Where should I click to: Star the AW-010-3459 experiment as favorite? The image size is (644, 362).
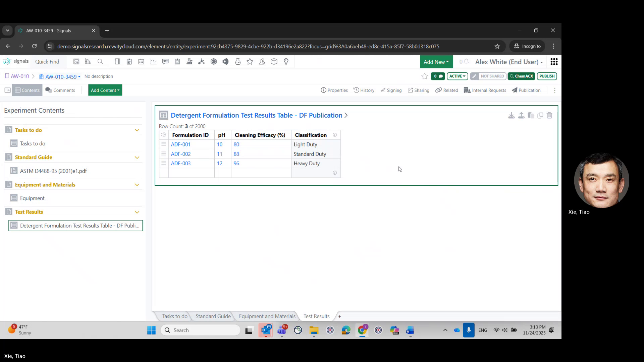(424, 76)
